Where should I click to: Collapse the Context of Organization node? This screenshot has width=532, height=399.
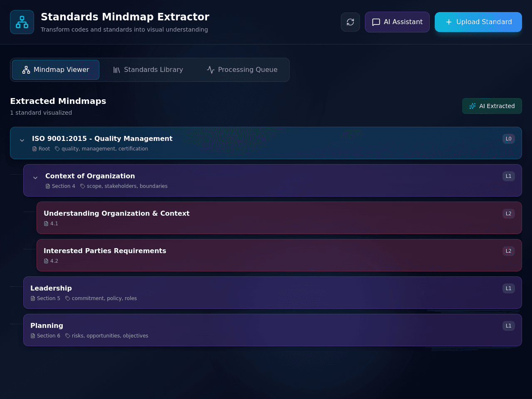point(35,178)
